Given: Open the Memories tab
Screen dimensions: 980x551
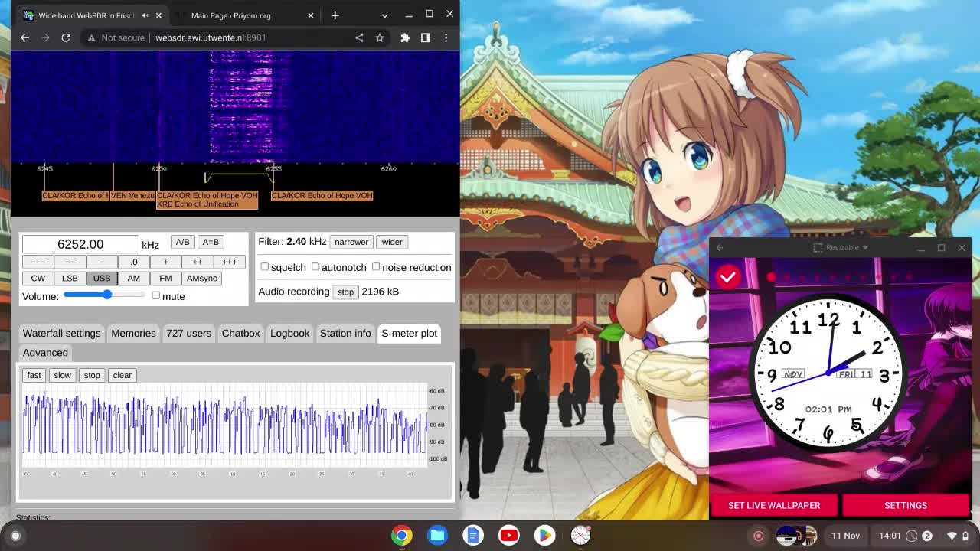Looking at the screenshot, I should click(x=133, y=333).
